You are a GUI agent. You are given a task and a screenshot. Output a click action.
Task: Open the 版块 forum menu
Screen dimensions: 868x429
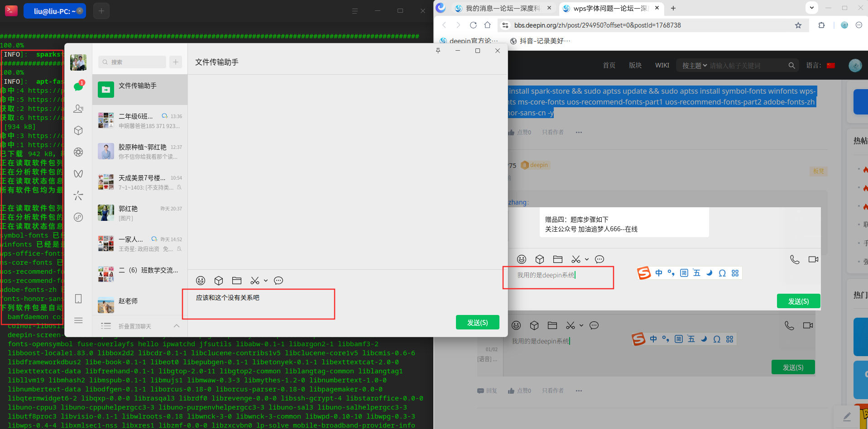point(635,65)
